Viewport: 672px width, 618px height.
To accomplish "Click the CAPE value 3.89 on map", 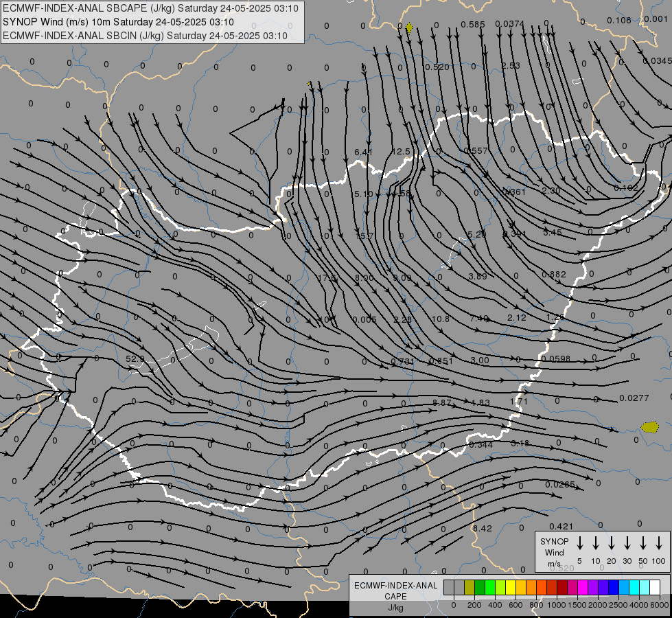I will (x=478, y=277).
